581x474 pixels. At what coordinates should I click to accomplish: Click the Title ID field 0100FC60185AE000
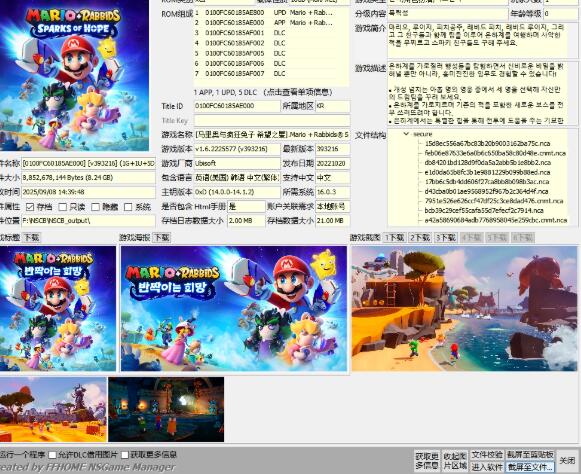pyautogui.click(x=237, y=106)
